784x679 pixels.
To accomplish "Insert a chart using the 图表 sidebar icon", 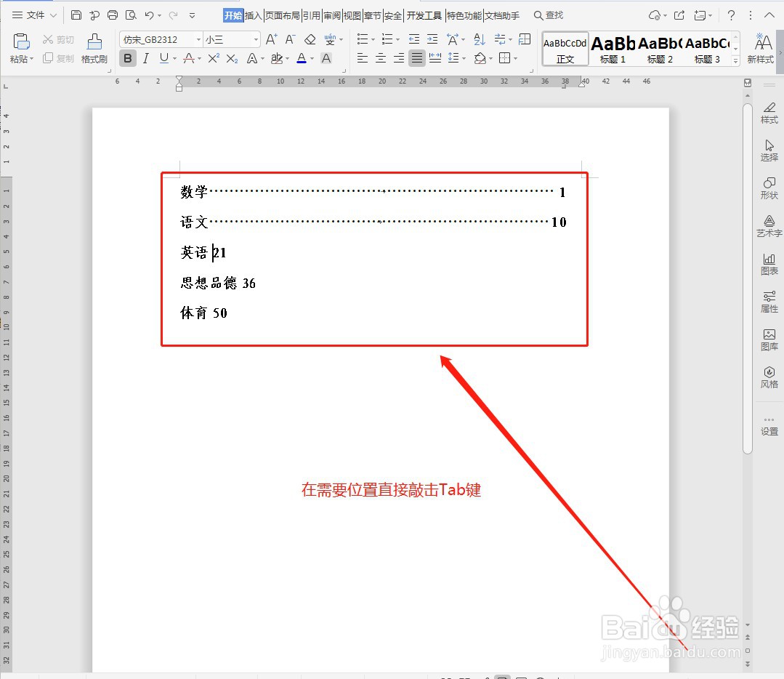I will (768, 263).
